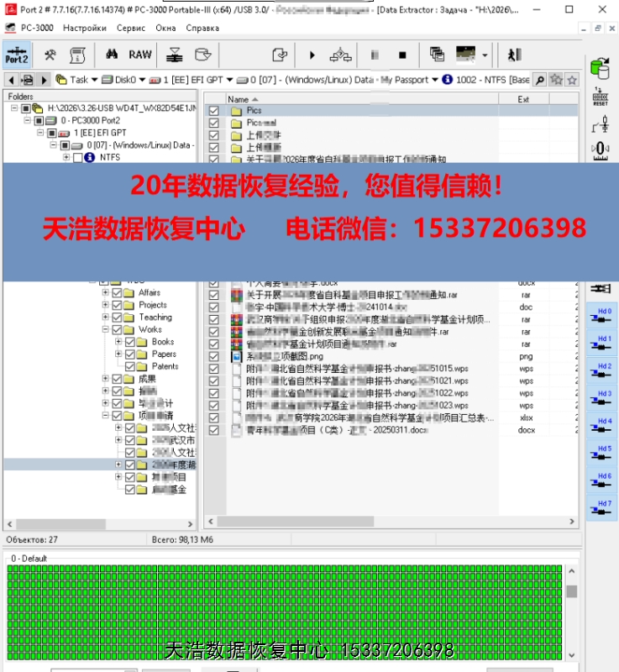The height and width of the screenshot is (672, 619).
Task: Click the Ext column header
Action: 523,99
